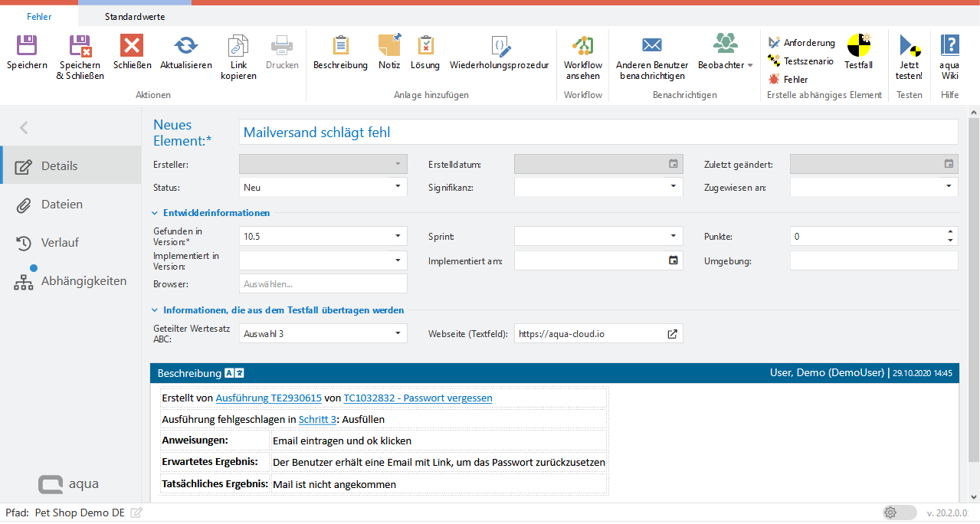Viewport: 980px width, 524px height.
Task: Switch to the Standardwerte tab
Action: [x=134, y=16]
